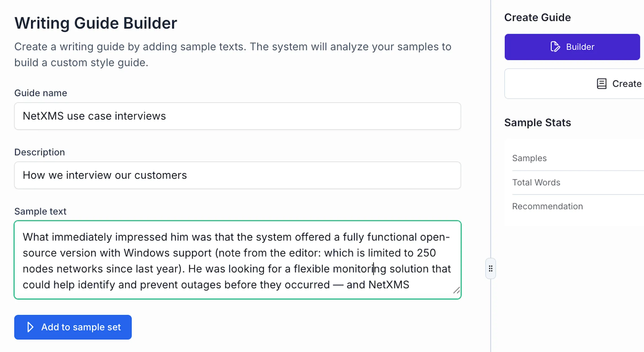The image size is (644, 352).
Task: Click the Description field
Action: [237, 175]
